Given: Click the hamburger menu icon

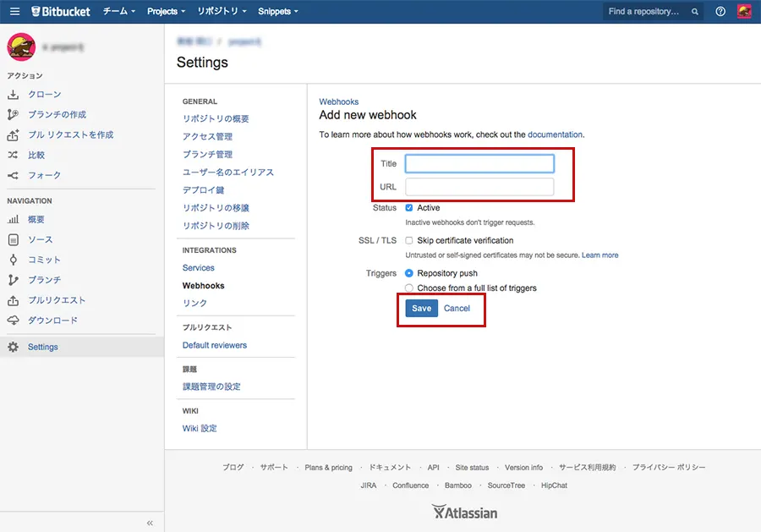Looking at the screenshot, I should (14, 12).
